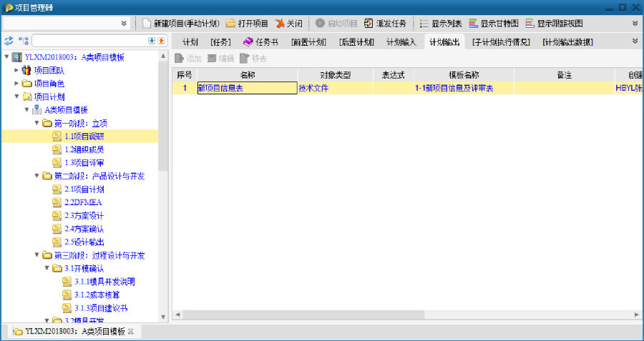Click the table horizontal scrollbar right arrow
644x341 pixels.
(637, 315)
